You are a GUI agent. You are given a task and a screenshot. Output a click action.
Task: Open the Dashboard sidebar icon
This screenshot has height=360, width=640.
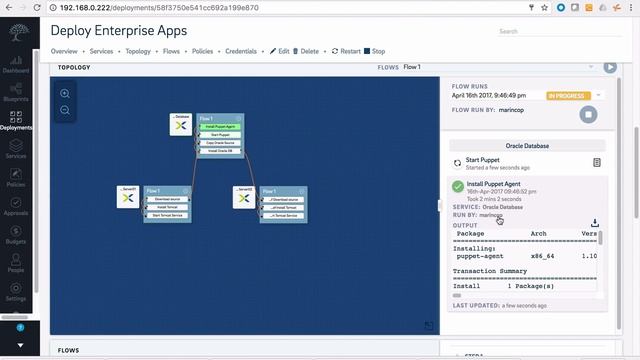[16, 64]
